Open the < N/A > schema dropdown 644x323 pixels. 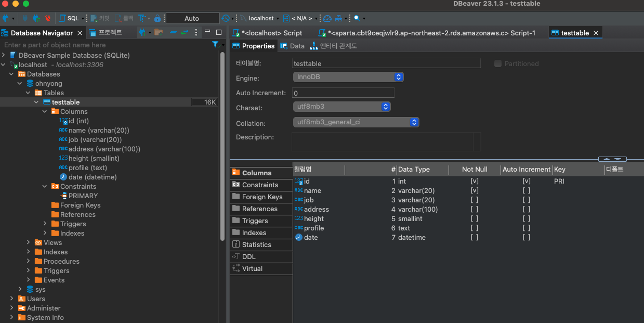tap(300, 18)
